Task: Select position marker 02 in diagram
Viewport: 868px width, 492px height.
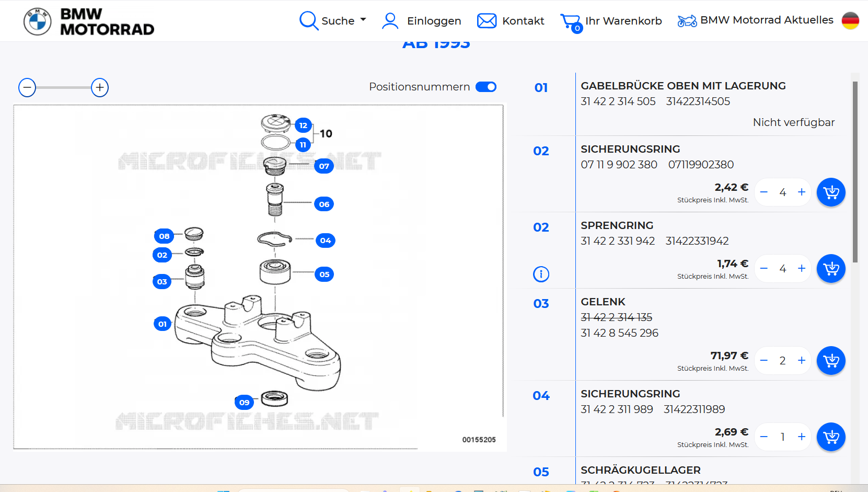Action: [162, 255]
